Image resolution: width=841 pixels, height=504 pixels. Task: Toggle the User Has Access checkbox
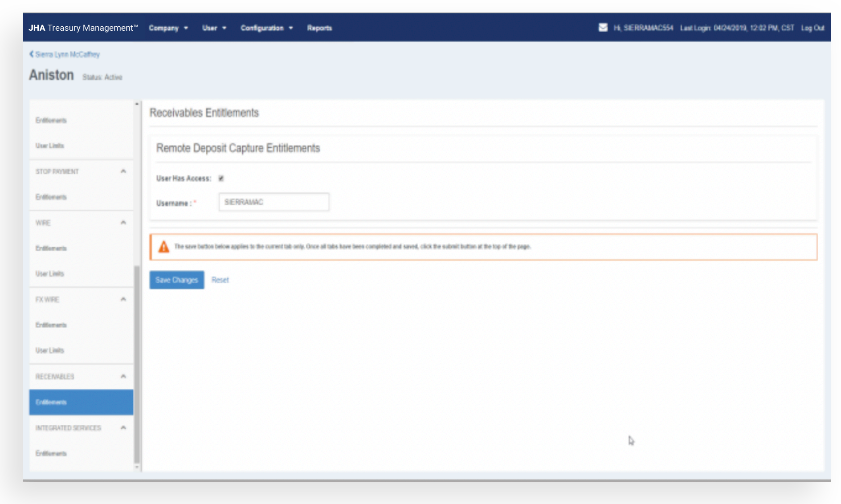click(x=221, y=179)
